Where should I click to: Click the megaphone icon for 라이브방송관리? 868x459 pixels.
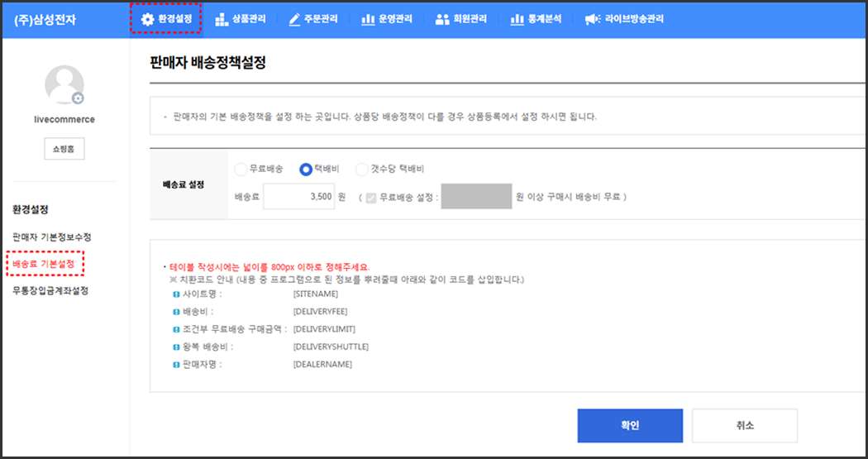[x=592, y=19]
